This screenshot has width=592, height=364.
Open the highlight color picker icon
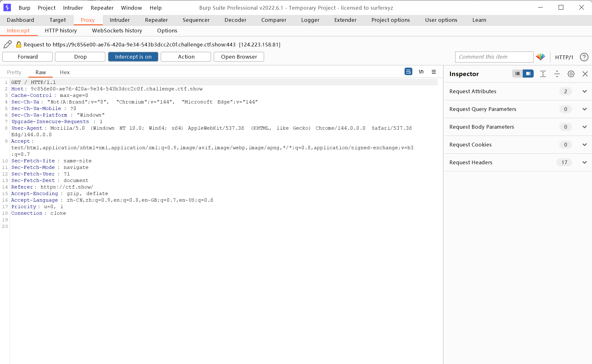pyautogui.click(x=541, y=57)
